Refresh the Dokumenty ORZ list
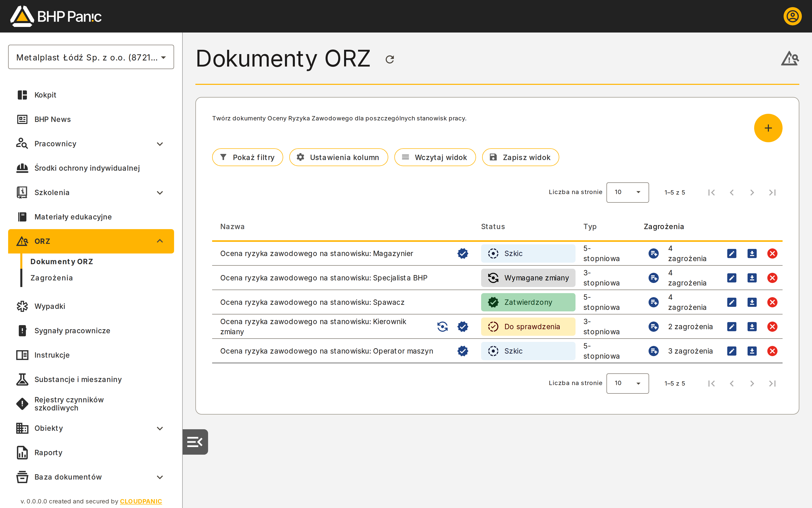This screenshot has width=812, height=508. 390,59
